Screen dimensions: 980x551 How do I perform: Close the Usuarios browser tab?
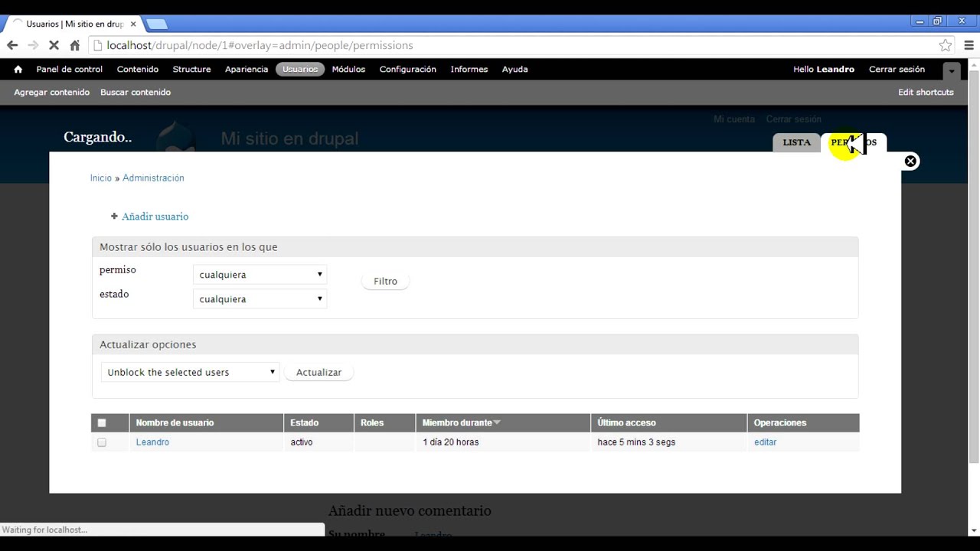133,24
